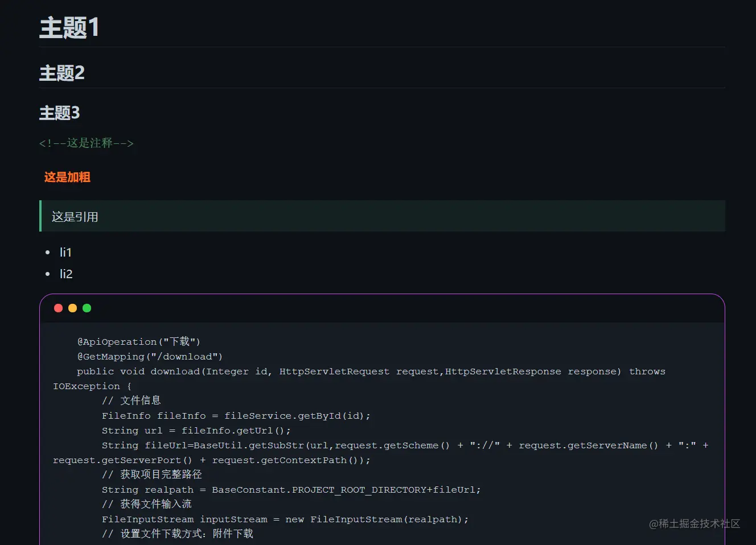The height and width of the screenshot is (545, 756).
Task: Click the BaseUtil.getSubStr code line
Action: point(405,445)
